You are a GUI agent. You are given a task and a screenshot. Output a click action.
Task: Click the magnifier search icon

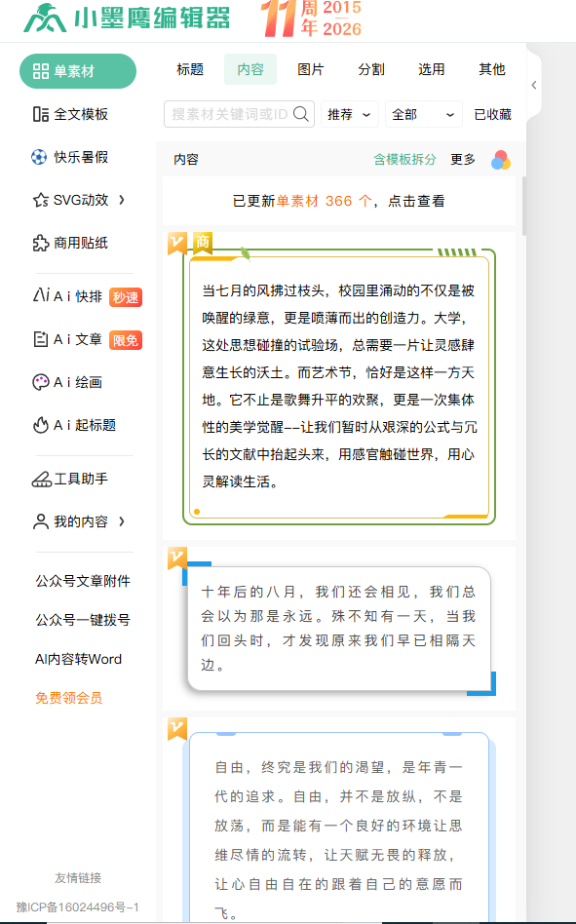coord(301,114)
